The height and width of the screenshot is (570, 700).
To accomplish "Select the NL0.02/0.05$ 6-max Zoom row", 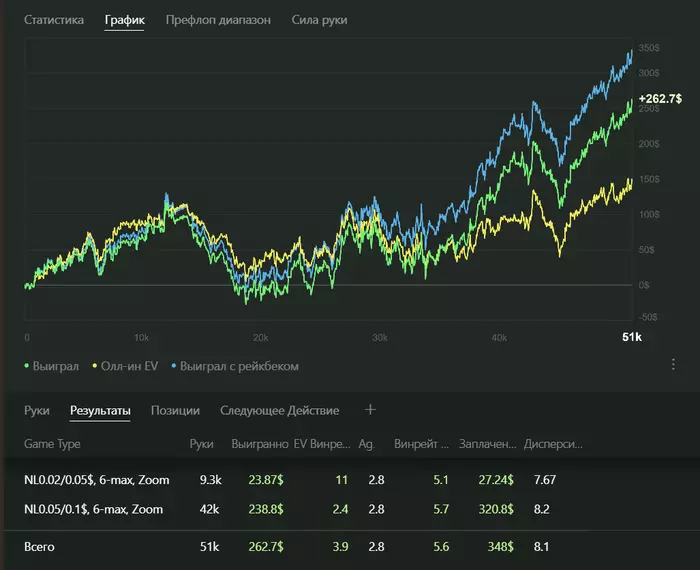I will click(97, 480).
